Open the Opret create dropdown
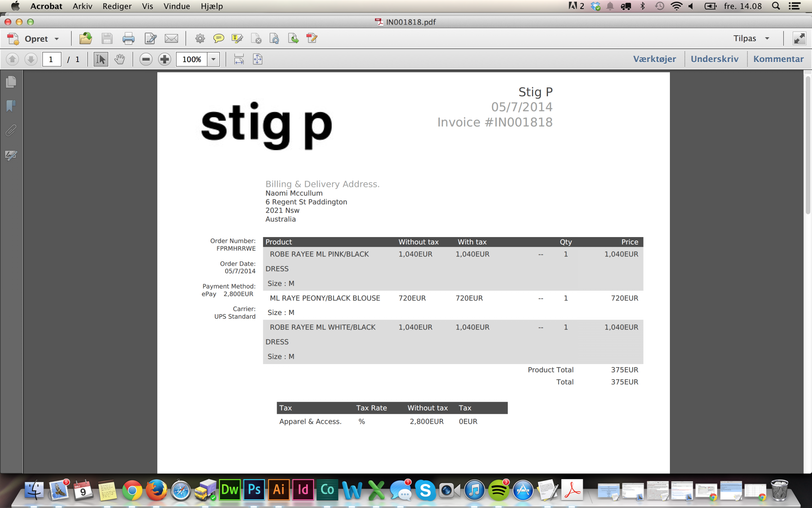Viewport: 812px width, 508px height. [57, 39]
